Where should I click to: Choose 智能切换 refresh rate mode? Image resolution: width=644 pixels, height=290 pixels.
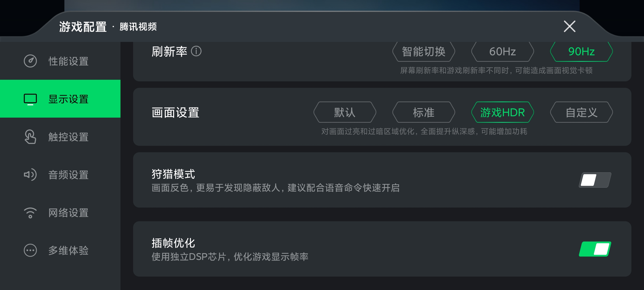pos(424,51)
